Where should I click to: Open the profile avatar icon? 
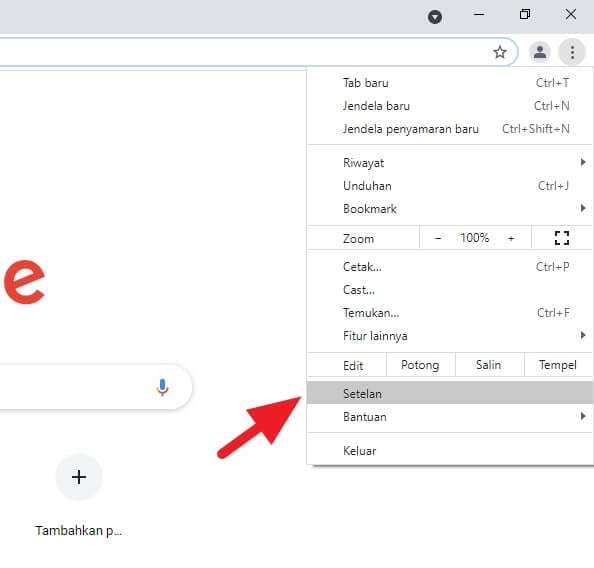point(539,52)
